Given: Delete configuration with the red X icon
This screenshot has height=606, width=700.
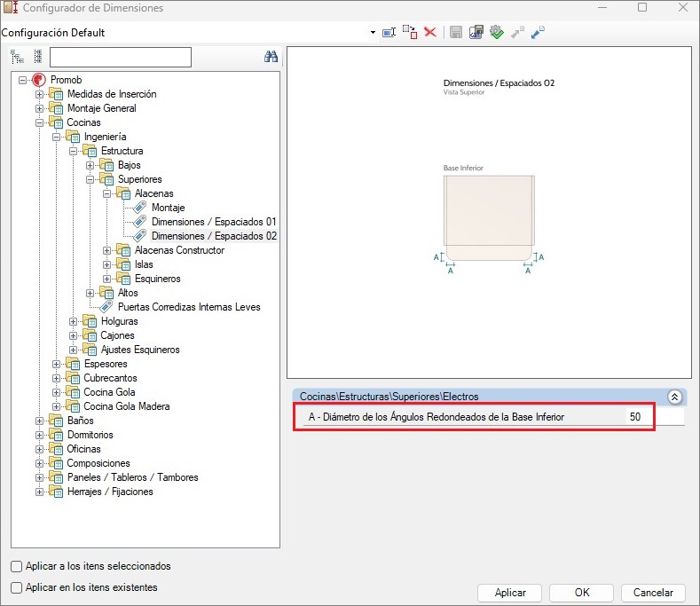Looking at the screenshot, I should pos(430,32).
